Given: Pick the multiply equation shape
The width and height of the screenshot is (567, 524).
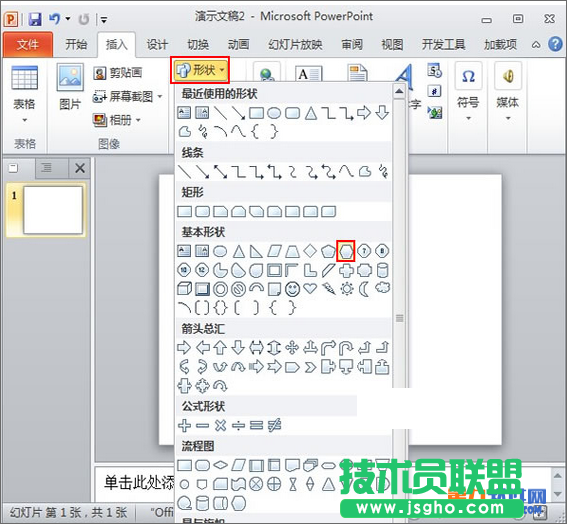Looking at the screenshot, I should pyautogui.click(x=220, y=426).
